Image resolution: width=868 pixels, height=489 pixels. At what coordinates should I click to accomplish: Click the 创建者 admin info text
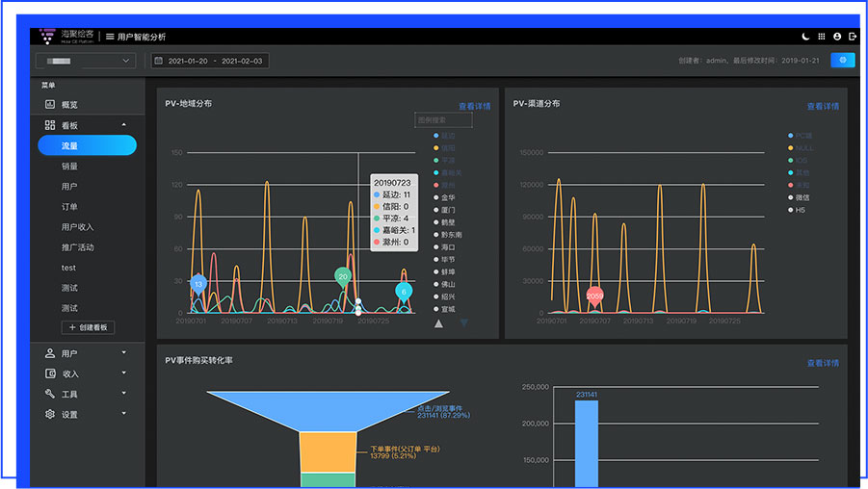coord(749,61)
